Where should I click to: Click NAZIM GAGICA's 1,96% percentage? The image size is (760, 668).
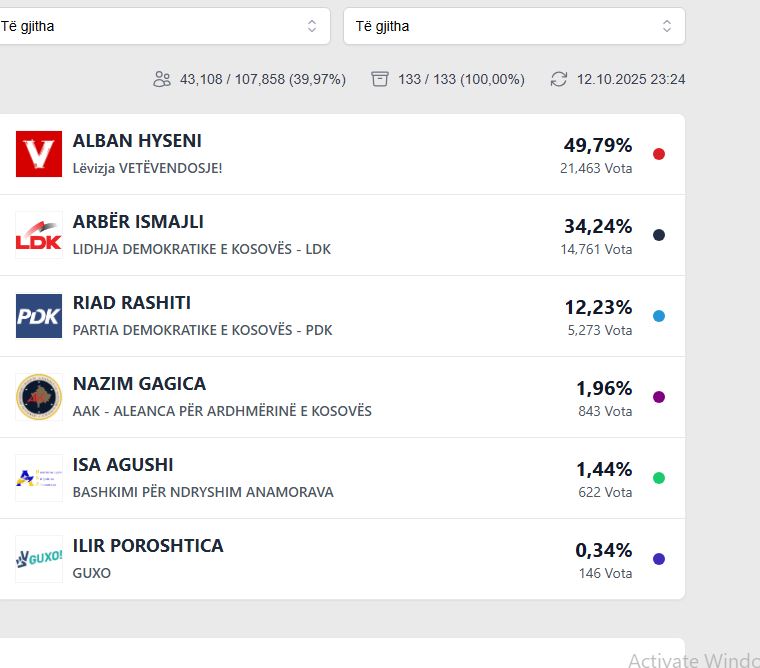(604, 388)
